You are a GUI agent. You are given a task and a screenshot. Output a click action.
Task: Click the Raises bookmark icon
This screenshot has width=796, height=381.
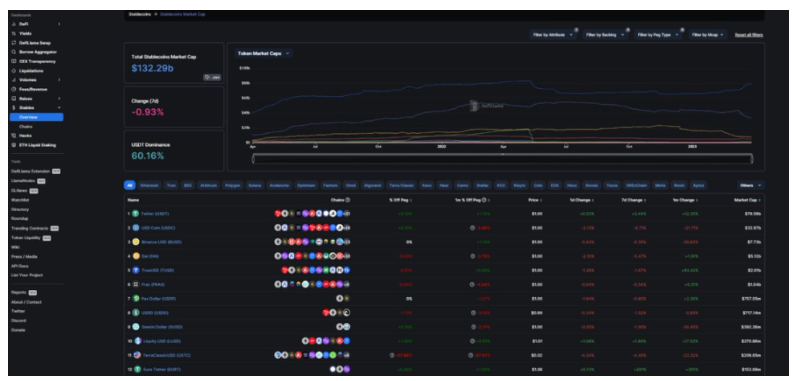[x=14, y=98]
